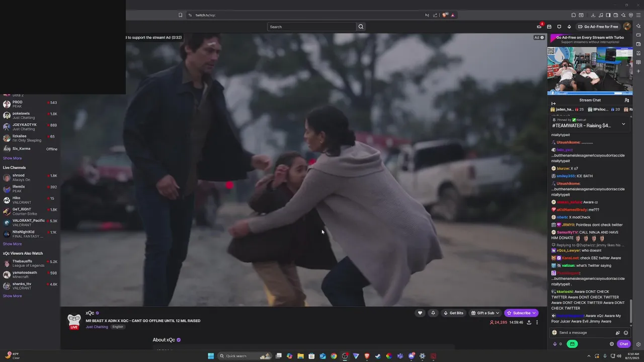
Task: Click the English language tag
Action: pyautogui.click(x=118, y=327)
